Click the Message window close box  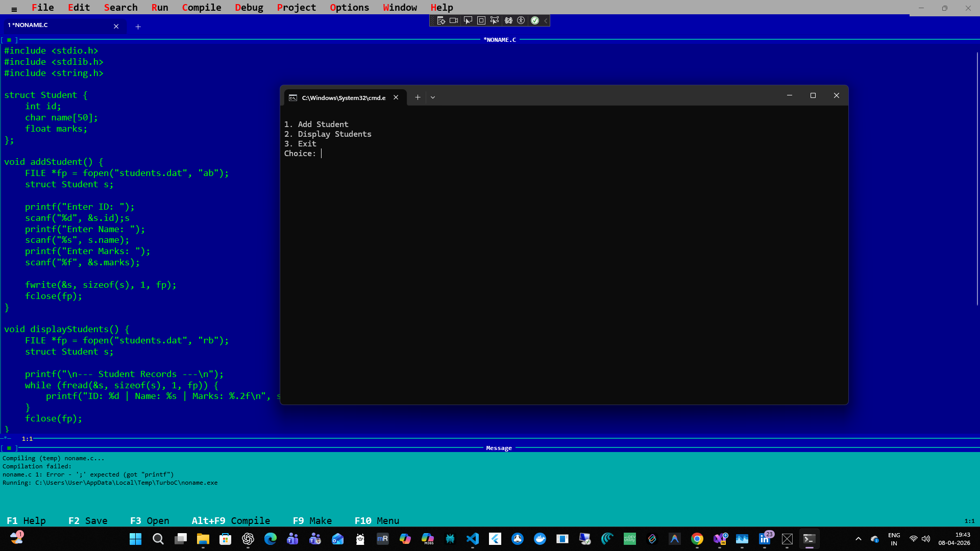[x=9, y=448]
